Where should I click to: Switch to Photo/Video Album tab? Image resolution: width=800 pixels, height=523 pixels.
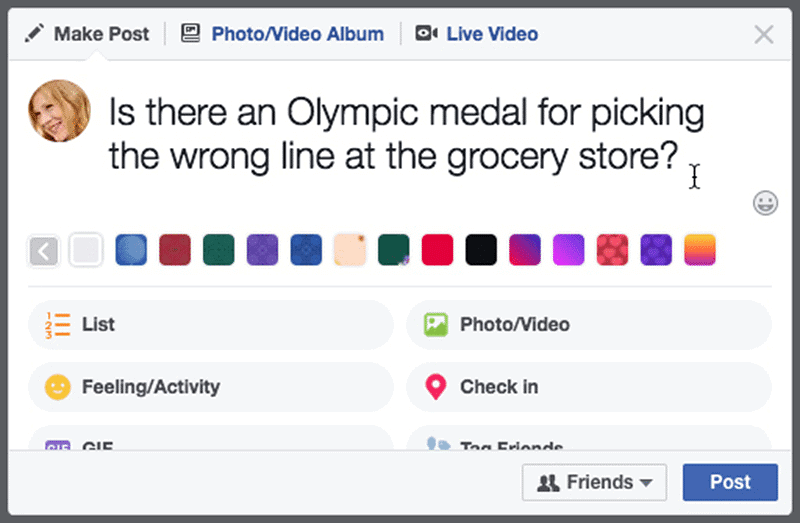pyautogui.click(x=297, y=34)
